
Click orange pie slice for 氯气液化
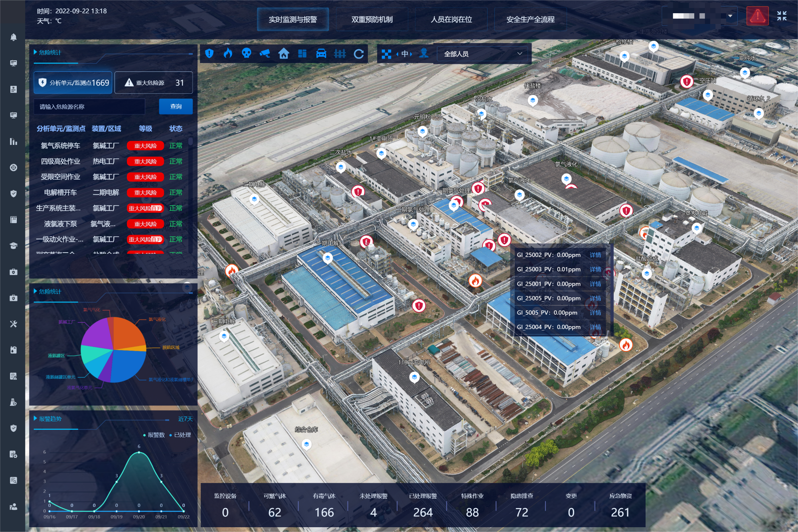click(128, 332)
